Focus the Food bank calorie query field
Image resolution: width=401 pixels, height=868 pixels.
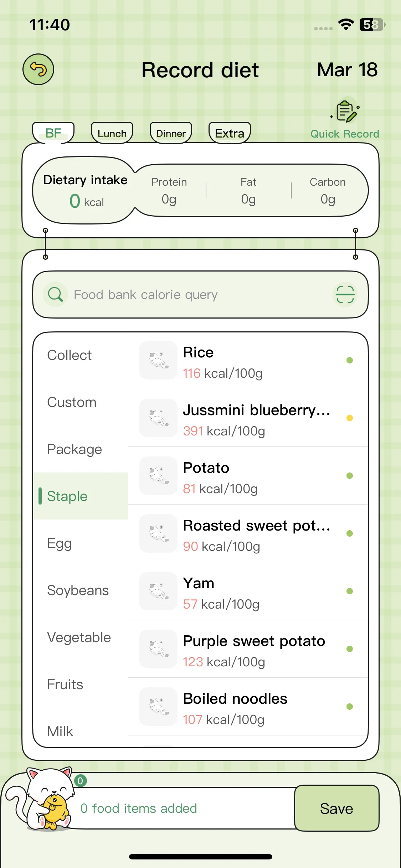pyautogui.click(x=200, y=294)
